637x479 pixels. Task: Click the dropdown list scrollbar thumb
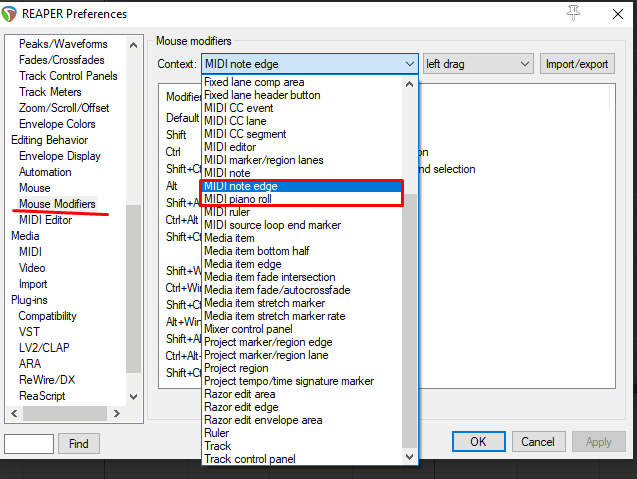pyautogui.click(x=410, y=320)
